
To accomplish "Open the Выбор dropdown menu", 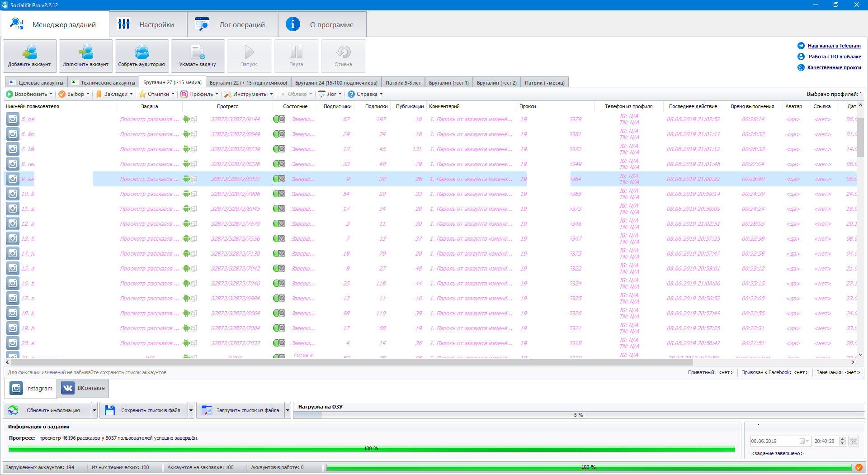I will (74, 94).
